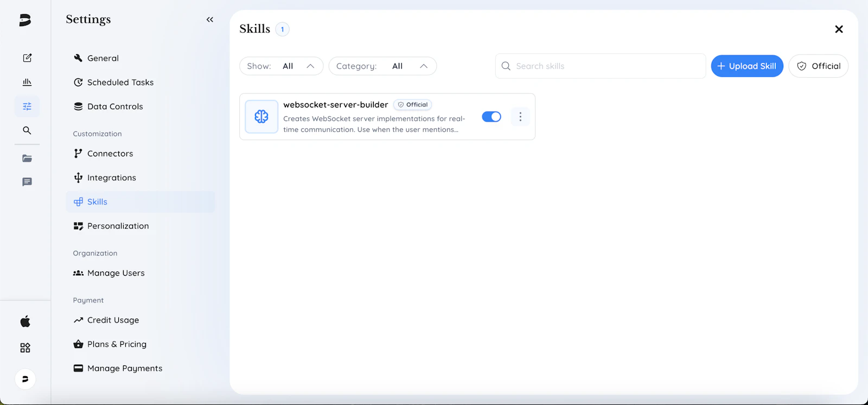Viewport: 868px width, 405px height.
Task: Select Skills in settings menu
Action: click(x=141, y=202)
